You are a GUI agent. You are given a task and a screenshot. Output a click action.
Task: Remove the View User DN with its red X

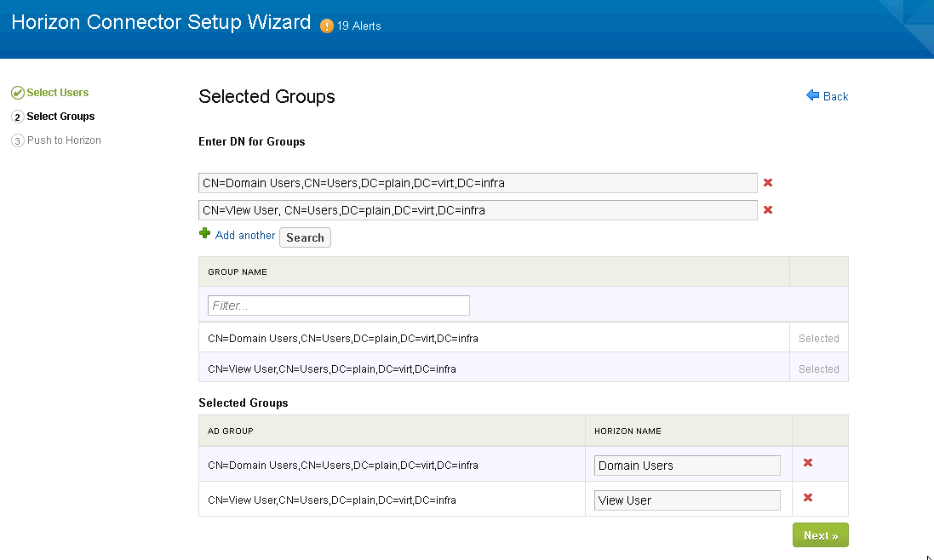[767, 209]
